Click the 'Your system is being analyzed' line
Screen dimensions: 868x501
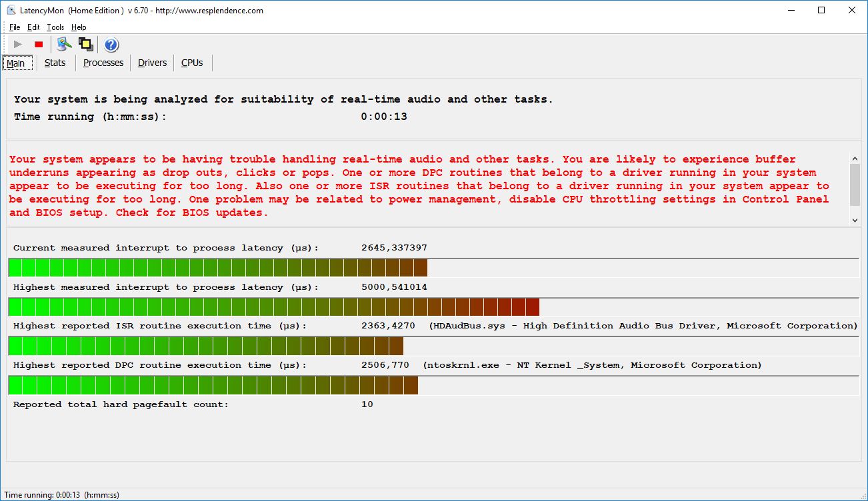click(x=283, y=99)
